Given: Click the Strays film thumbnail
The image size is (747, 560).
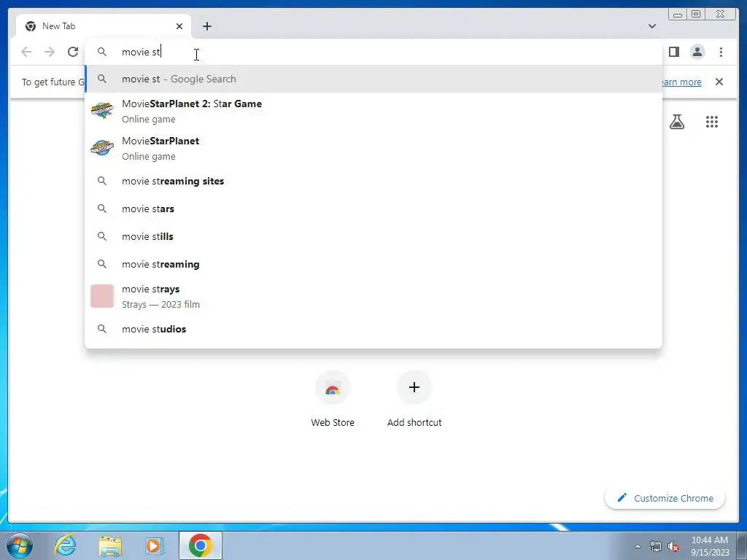Looking at the screenshot, I should 102,296.
